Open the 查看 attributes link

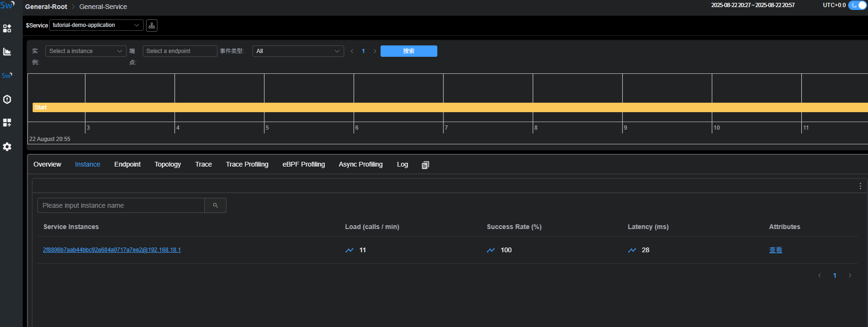[775, 250]
